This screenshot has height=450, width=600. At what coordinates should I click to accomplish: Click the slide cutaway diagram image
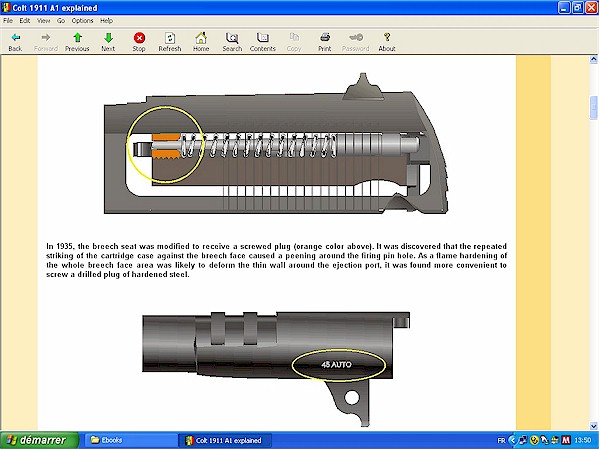[x=276, y=143]
